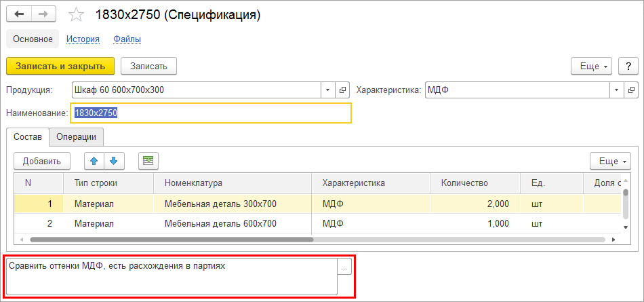
Task: Move the selected row up with blue arrow
Action: click(x=94, y=162)
